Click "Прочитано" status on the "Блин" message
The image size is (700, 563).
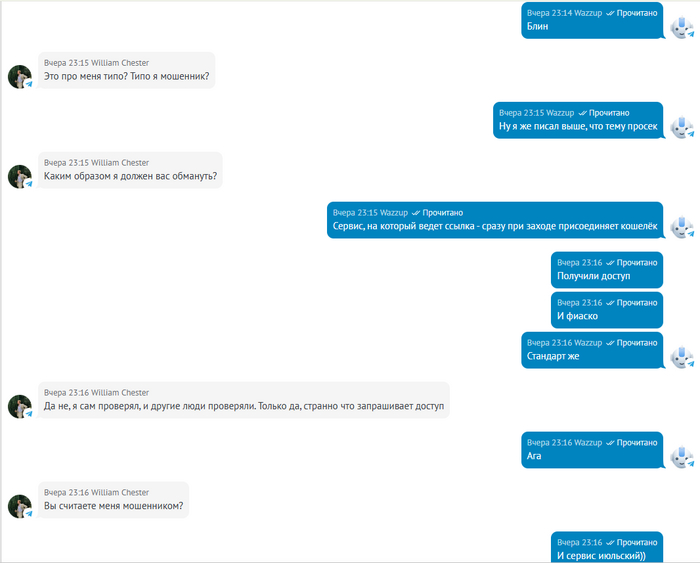(x=636, y=13)
